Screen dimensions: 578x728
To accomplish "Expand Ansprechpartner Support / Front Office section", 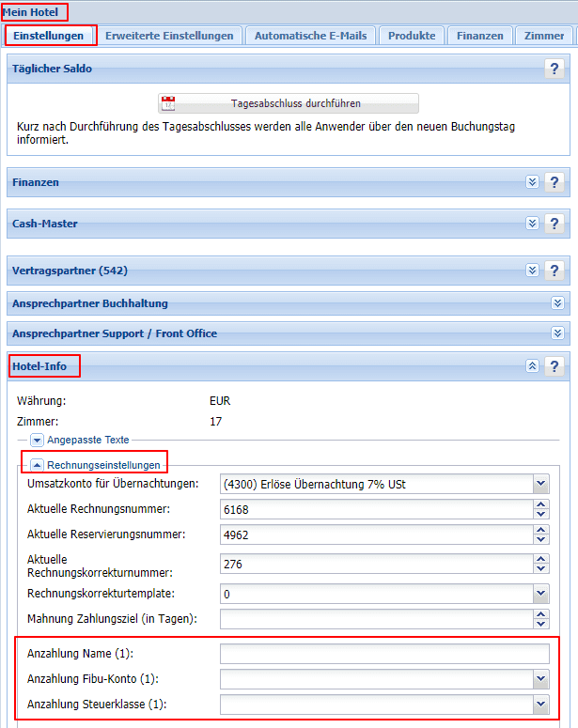I will coord(557,333).
